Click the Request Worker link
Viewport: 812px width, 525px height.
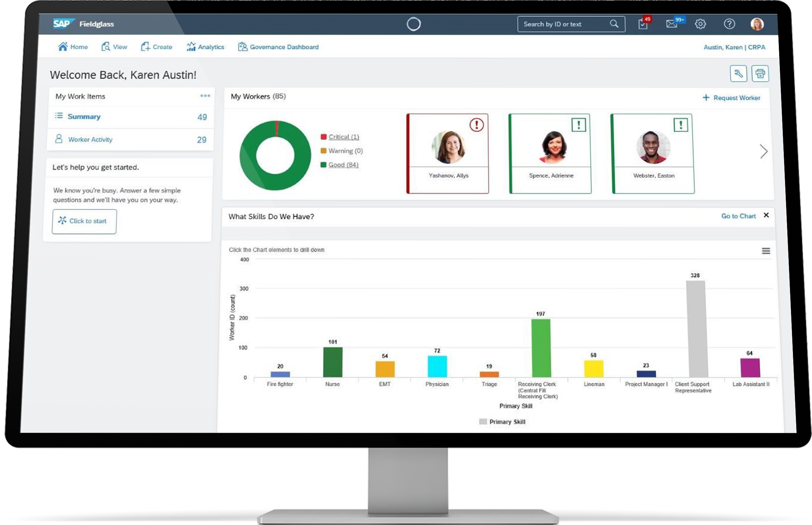coord(732,98)
